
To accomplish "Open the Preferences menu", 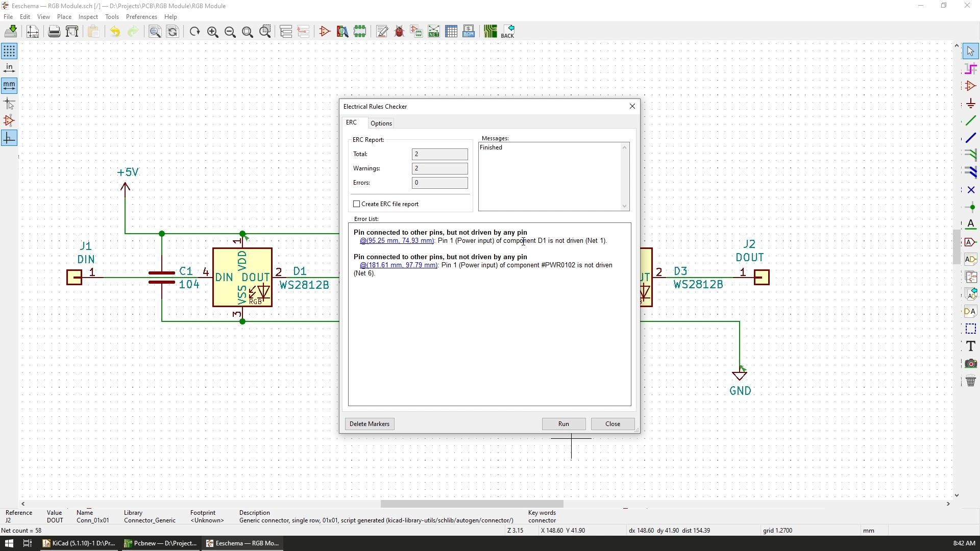I will click(141, 16).
